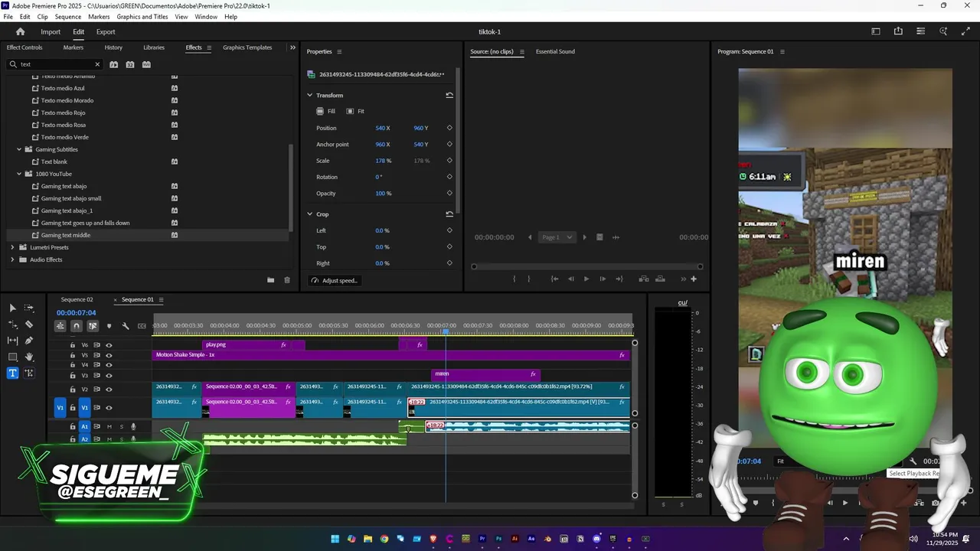The height and width of the screenshot is (551, 980).
Task: Create new custom bin in Effects panel
Action: [x=270, y=280]
